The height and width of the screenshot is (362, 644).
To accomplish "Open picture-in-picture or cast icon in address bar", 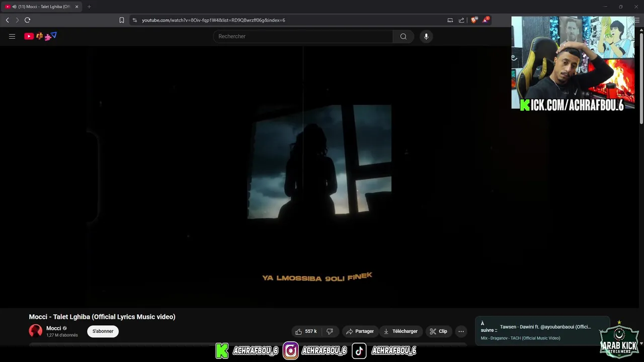I will 450,20.
